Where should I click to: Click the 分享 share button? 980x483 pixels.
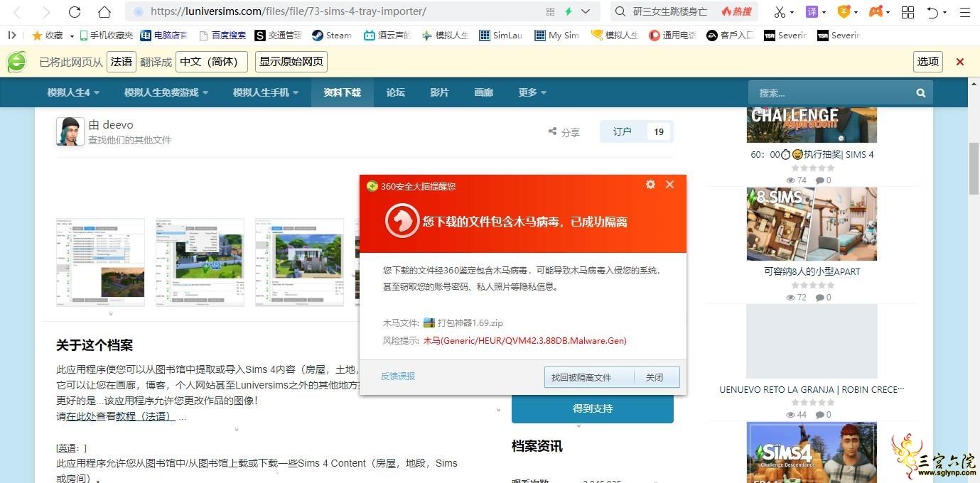coord(564,132)
